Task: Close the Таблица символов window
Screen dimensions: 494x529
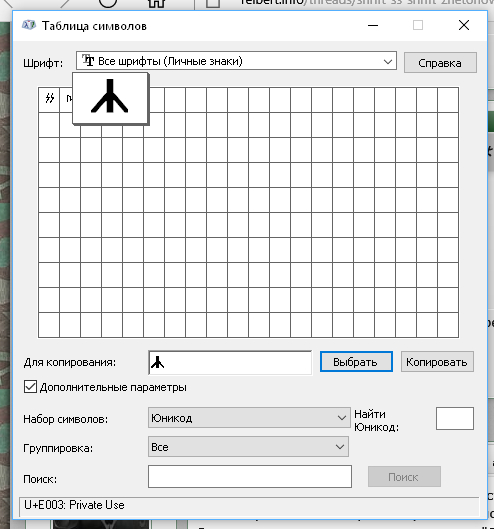Action: (464, 25)
